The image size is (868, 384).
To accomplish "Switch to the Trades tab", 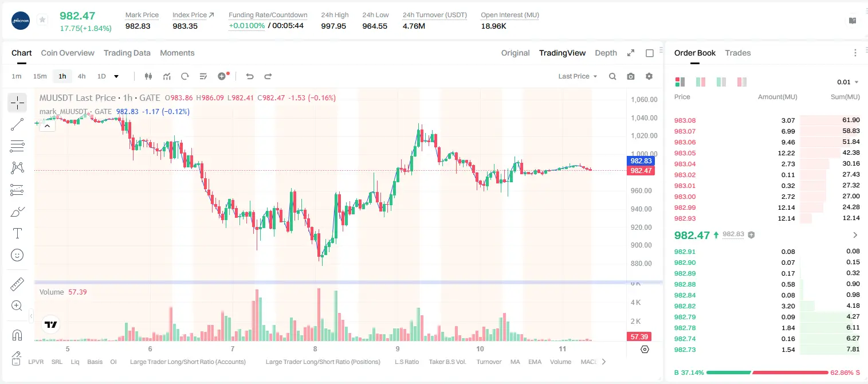I will tap(737, 53).
